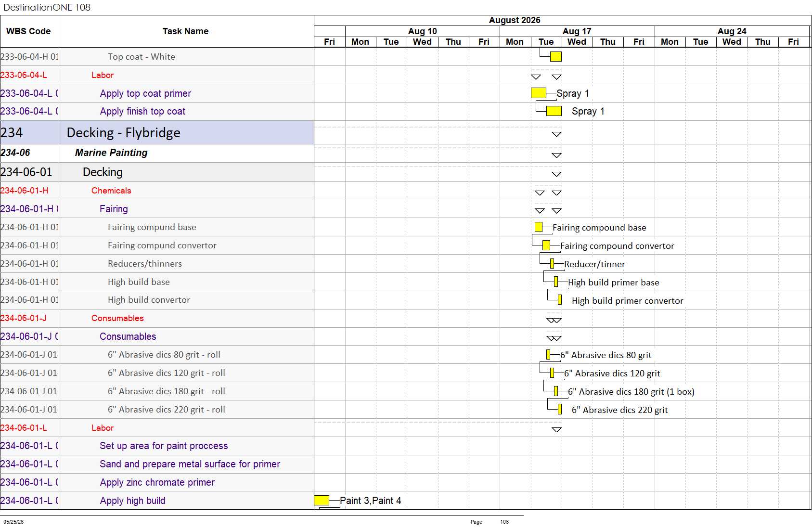812x528 pixels.
Task: Select High build convertor task name
Action: coord(149,300)
